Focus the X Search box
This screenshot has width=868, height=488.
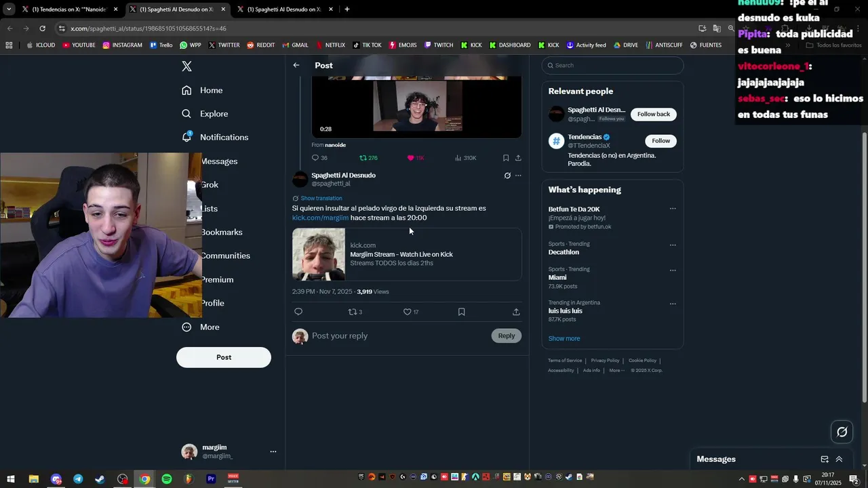coord(612,65)
